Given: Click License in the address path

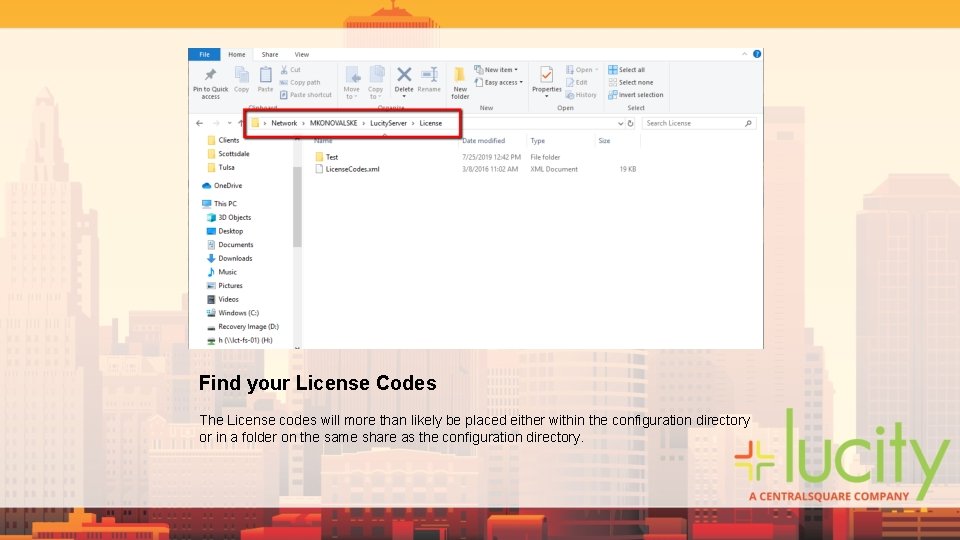Looking at the screenshot, I should tap(430, 123).
